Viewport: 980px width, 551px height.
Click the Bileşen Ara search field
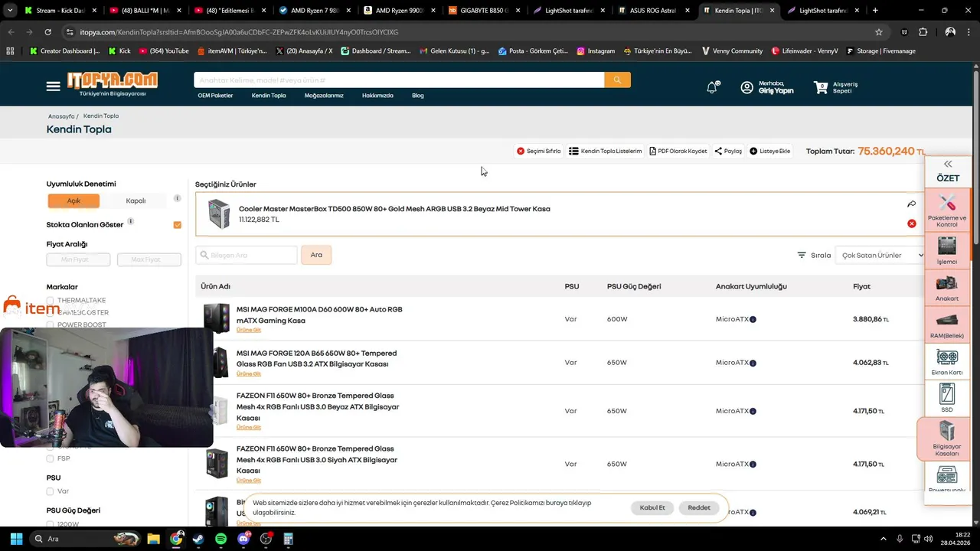(247, 255)
